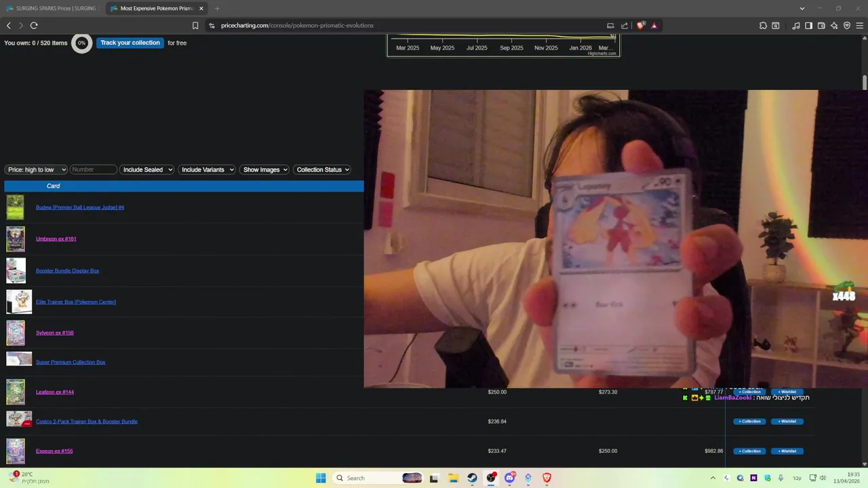Focus the Number filter field
The height and width of the screenshot is (488, 868).
click(94, 169)
